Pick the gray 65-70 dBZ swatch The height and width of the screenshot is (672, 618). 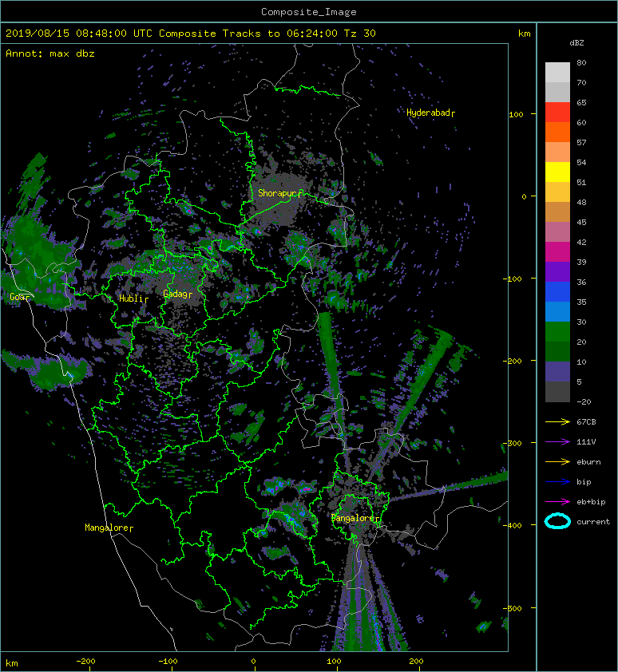pyautogui.click(x=557, y=92)
